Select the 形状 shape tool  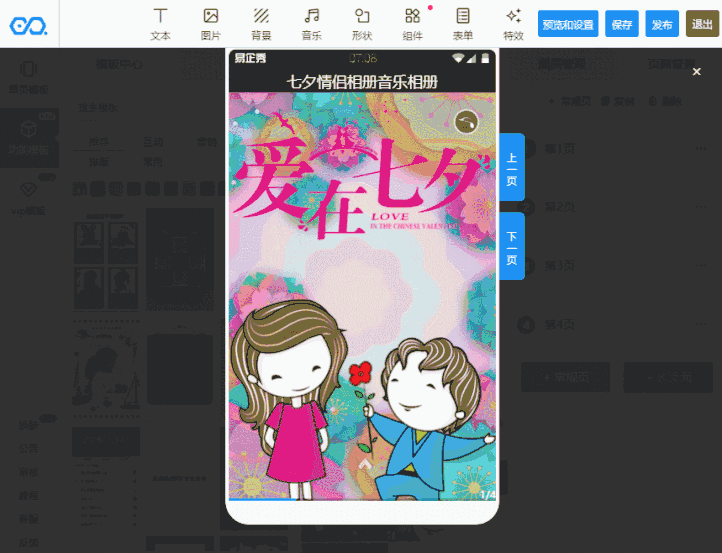(362, 24)
